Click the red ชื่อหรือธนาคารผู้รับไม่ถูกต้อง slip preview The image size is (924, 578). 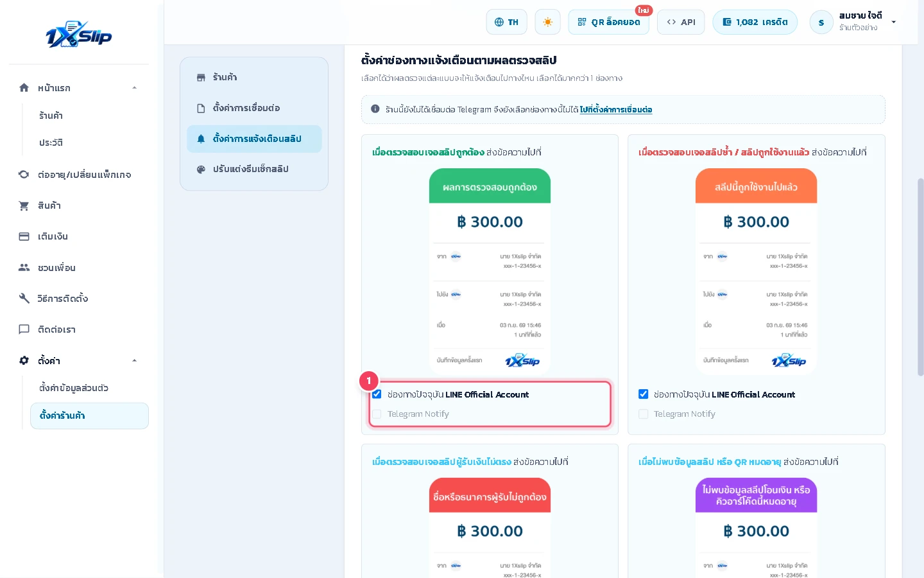(x=490, y=528)
